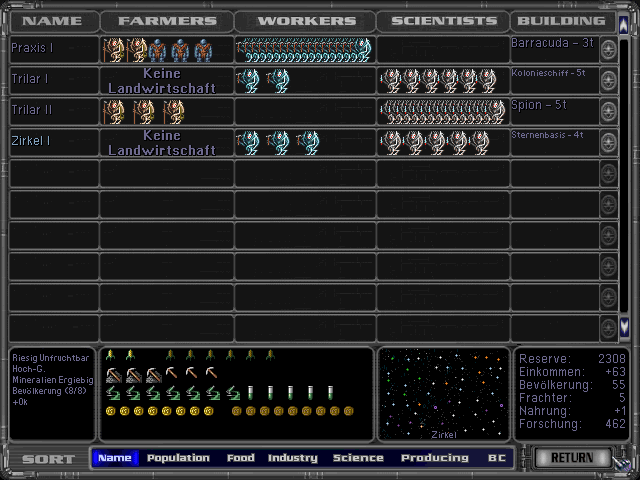640x480 pixels.
Task: Sort colonies by Food
Action: click(x=240, y=458)
